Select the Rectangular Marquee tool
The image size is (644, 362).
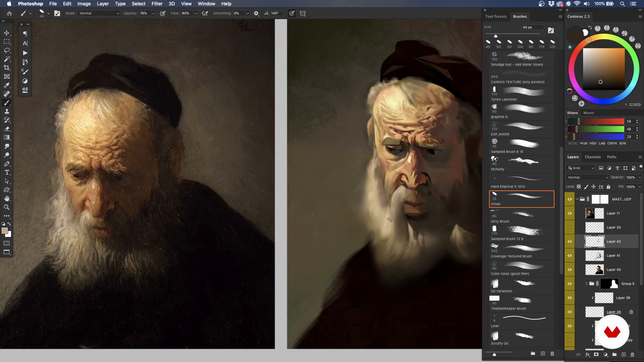pos(7,42)
